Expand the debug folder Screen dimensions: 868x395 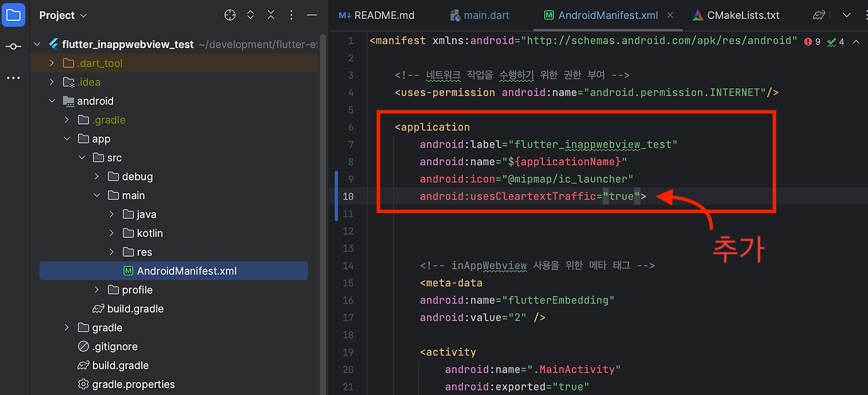pos(97,177)
